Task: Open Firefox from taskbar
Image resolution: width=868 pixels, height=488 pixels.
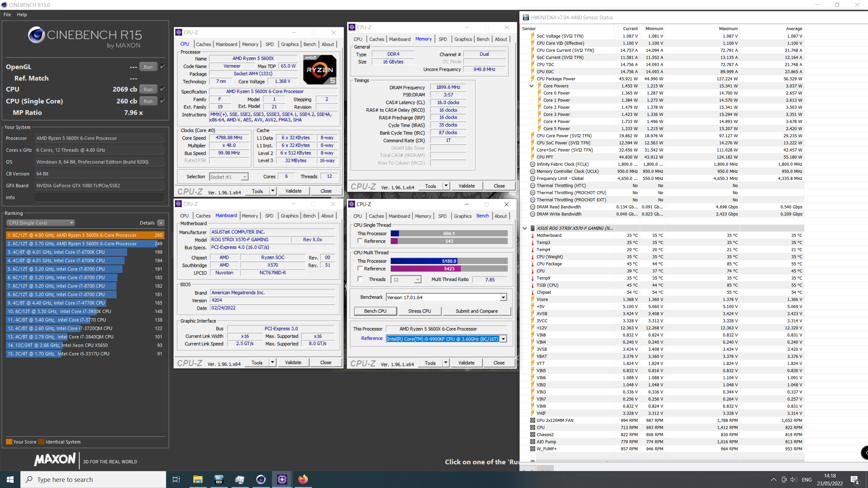Action: point(303,480)
